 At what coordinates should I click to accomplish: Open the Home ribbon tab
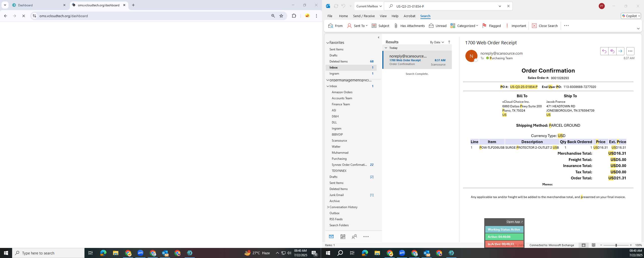(x=343, y=16)
